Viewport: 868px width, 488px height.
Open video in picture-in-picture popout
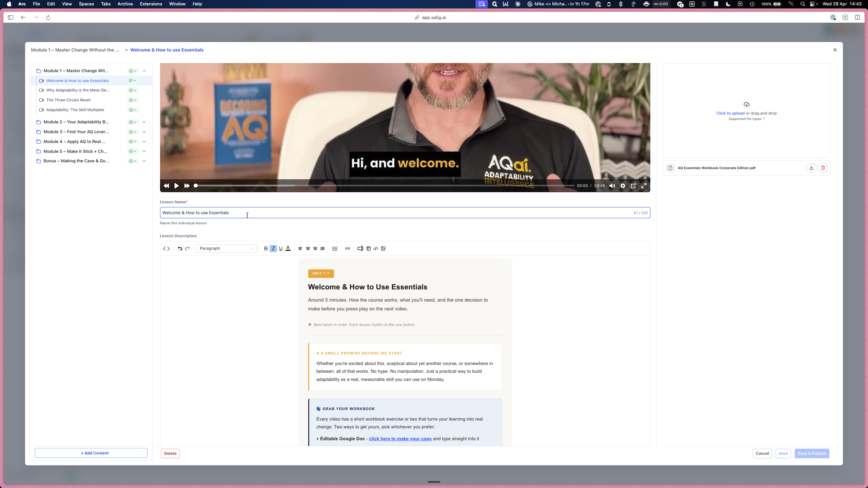633,186
